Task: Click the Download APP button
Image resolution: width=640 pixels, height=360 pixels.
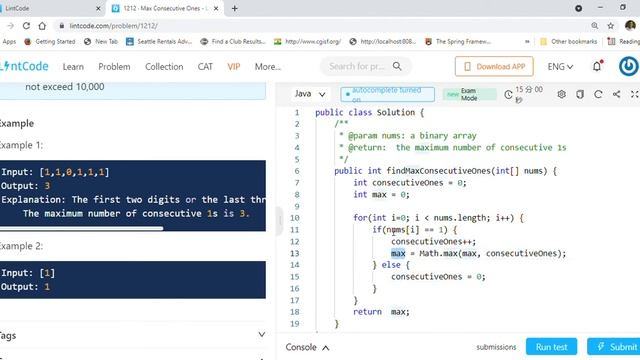Action: (x=494, y=66)
